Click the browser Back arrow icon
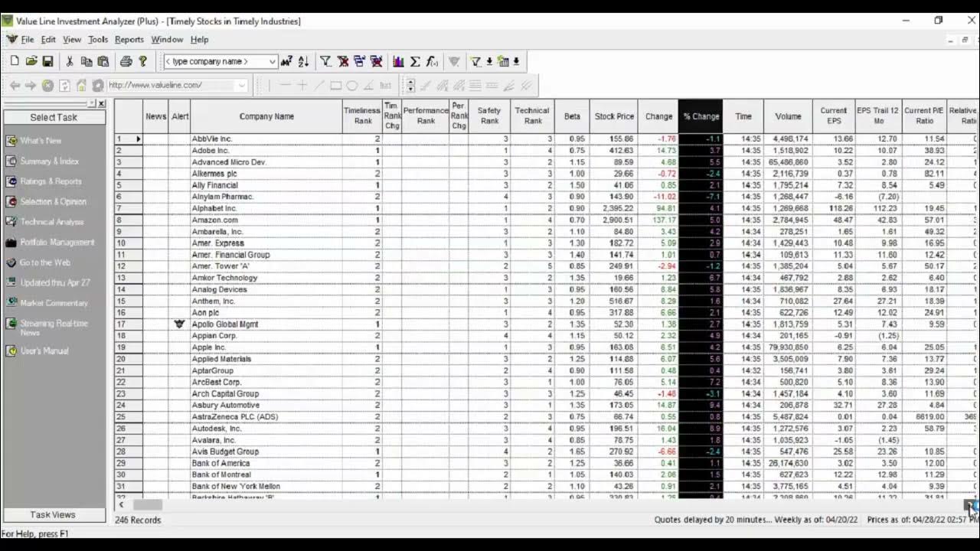Screen dimensions: 980x551 (15, 86)
